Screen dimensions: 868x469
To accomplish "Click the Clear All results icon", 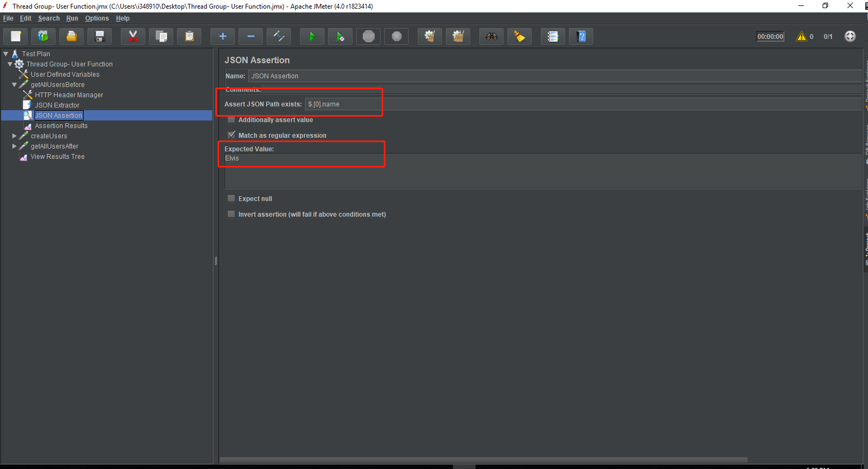I will [x=458, y=36].
